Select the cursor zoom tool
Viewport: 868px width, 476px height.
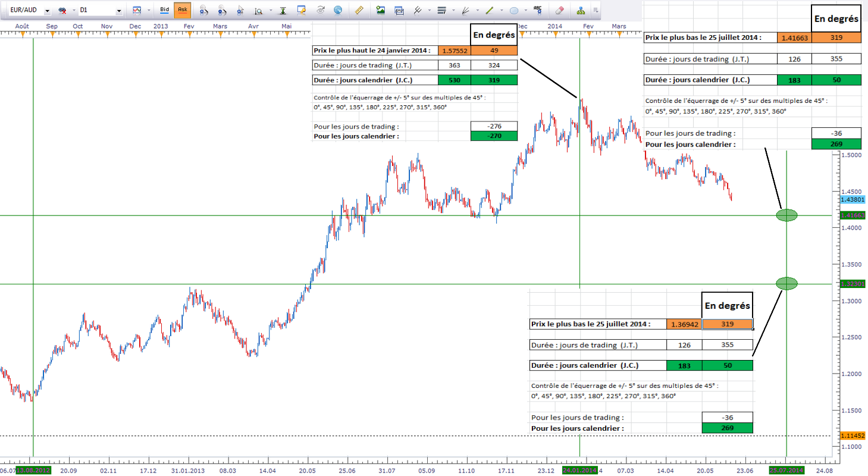point(240,10)
